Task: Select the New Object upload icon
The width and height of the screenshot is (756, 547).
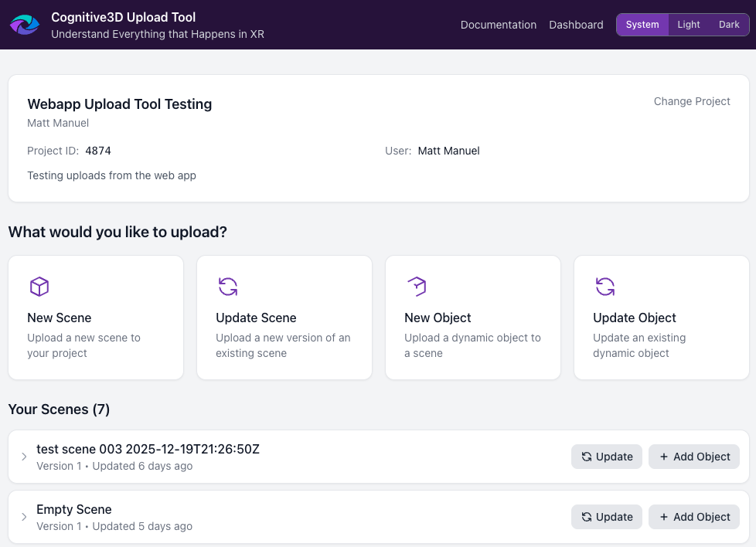Action: pyautogui.click(x=417, y=286)
